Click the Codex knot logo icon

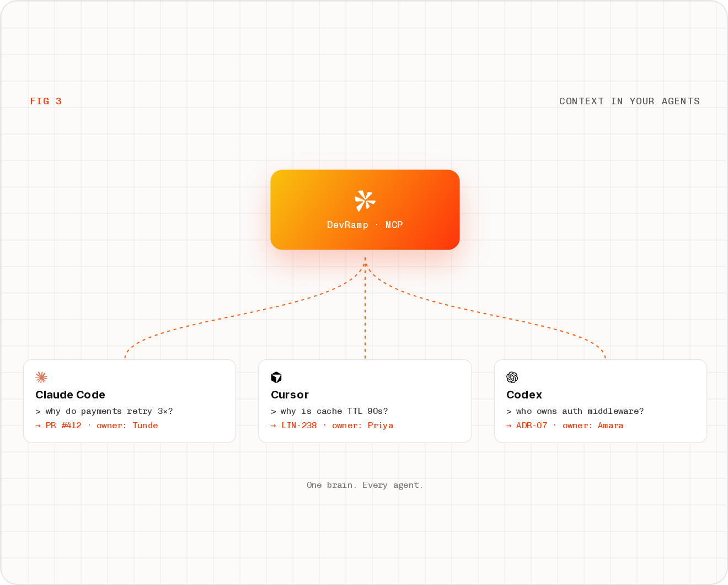tap(512, 377)
